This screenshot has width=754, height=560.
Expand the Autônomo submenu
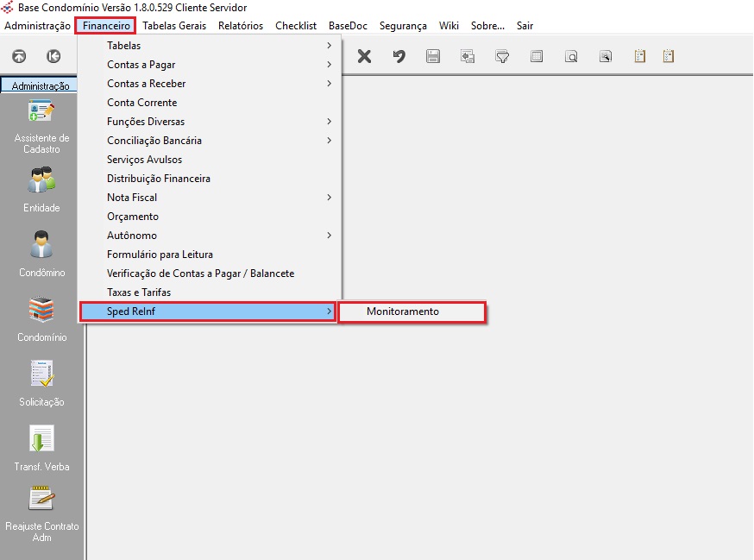pos(209,236)
